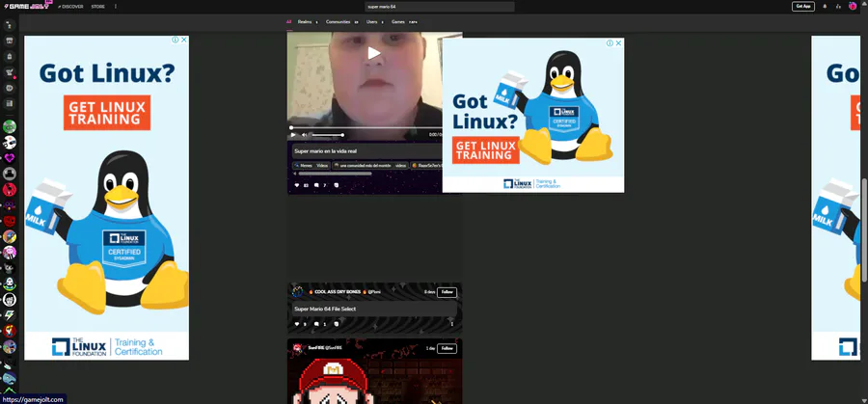Add a sticker to the 'File Select' post
This screenshot has height=404, width=868.
click(336, 324)
